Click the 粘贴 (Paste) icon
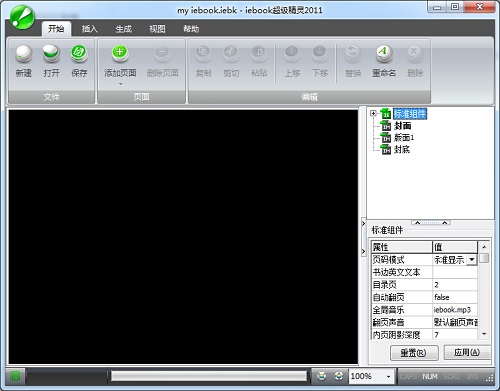Viewport: 500px width, 391px height. (x=259, y=54)
